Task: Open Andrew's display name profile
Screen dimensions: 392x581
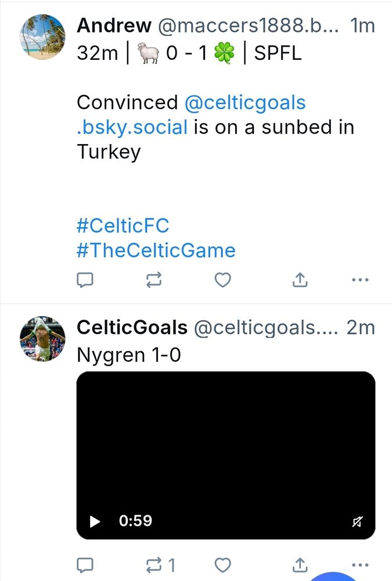Action: (114, 25)
